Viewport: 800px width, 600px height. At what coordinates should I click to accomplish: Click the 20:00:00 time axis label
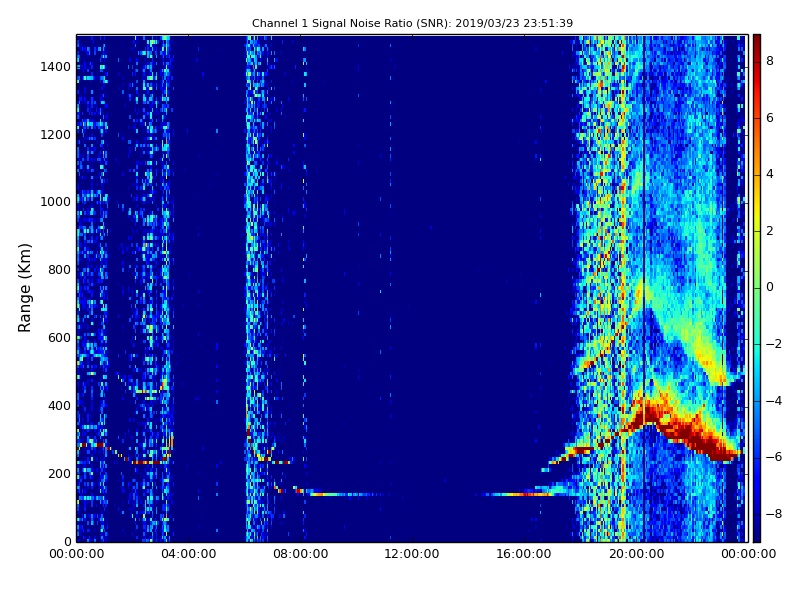636,554
